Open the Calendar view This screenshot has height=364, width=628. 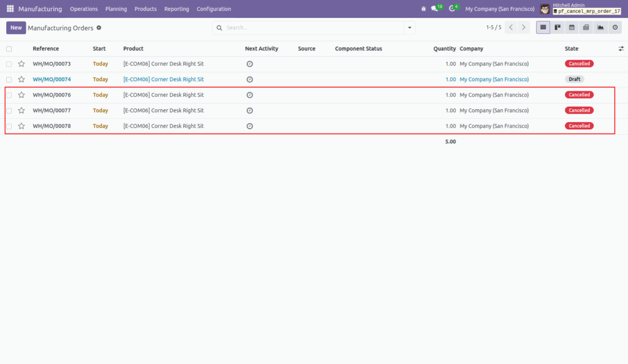572,27
